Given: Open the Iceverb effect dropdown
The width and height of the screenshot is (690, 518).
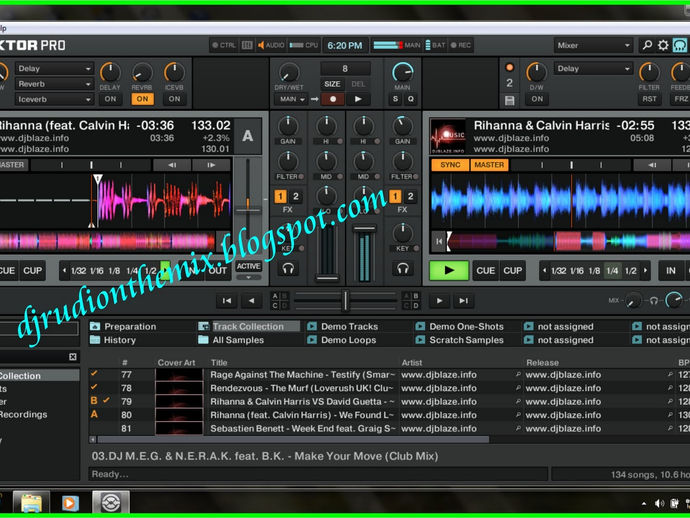Looking at the screenshot, I should tap(54, 99).
